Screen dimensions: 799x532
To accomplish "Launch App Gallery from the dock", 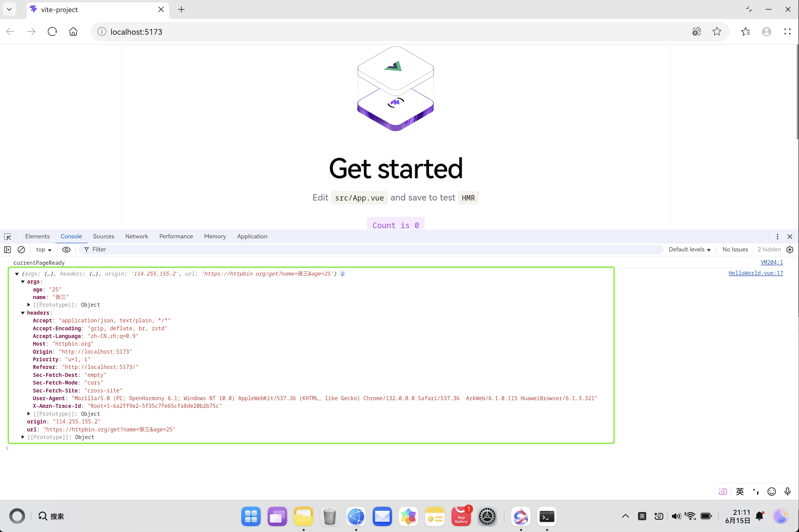I will coord(461,516).
